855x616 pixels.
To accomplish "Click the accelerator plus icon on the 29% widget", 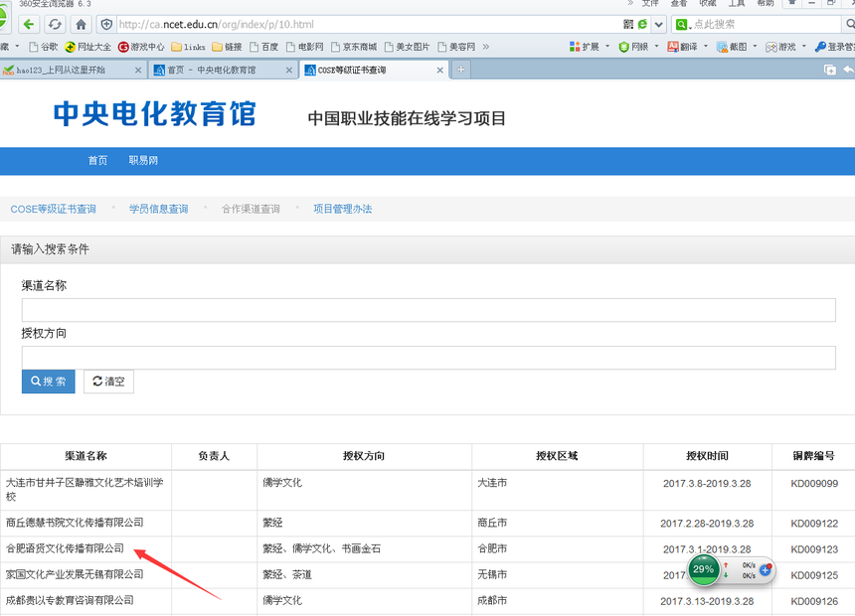I will coord(766,569).
